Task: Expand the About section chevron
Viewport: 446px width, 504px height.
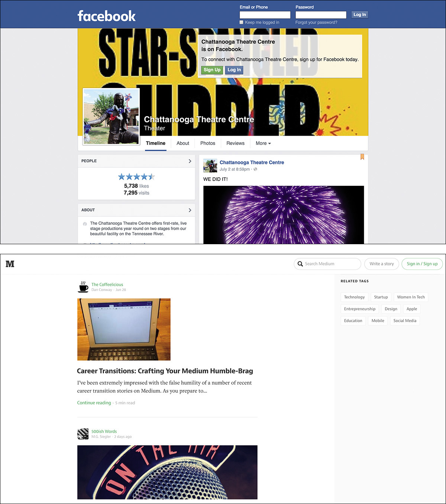Action: [x=190, y=210]
